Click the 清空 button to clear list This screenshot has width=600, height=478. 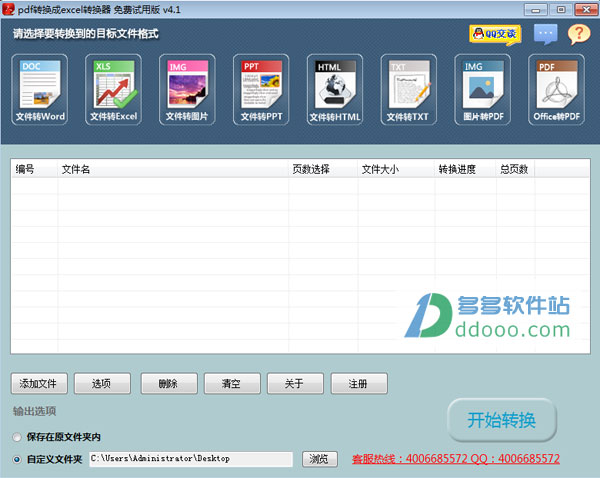pos(232,383)
